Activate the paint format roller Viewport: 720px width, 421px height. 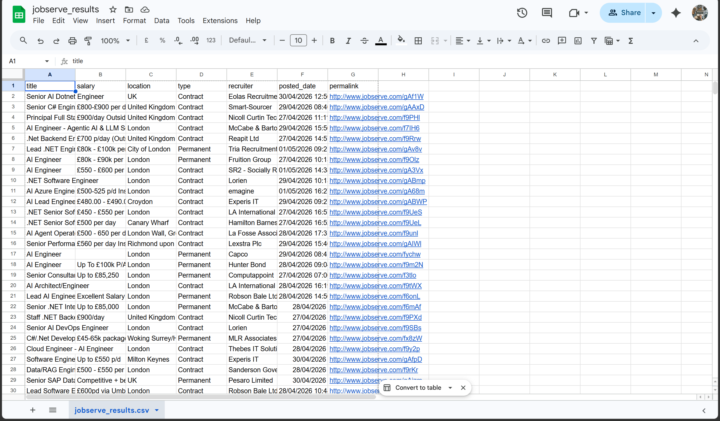click(88, 41)
